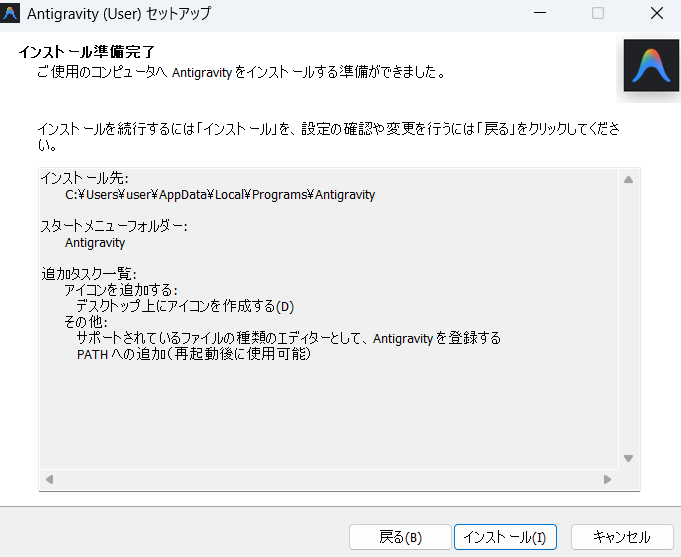Click the horizontal scrollbar track under the summary
The image size is (681, 557).
(x=328, y=480)
